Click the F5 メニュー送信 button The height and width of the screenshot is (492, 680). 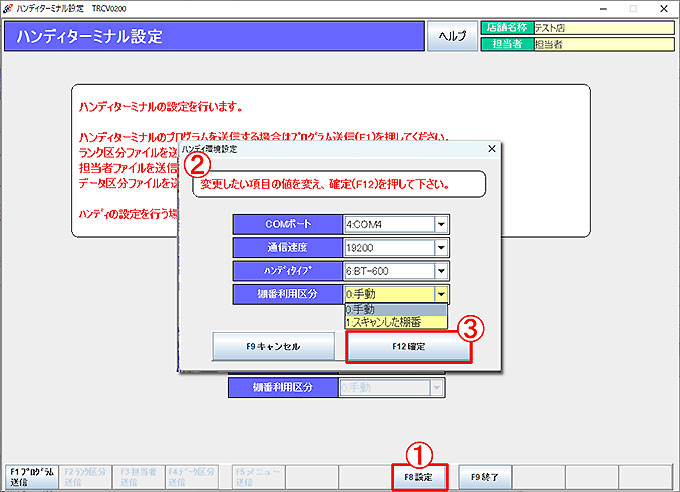258,477
